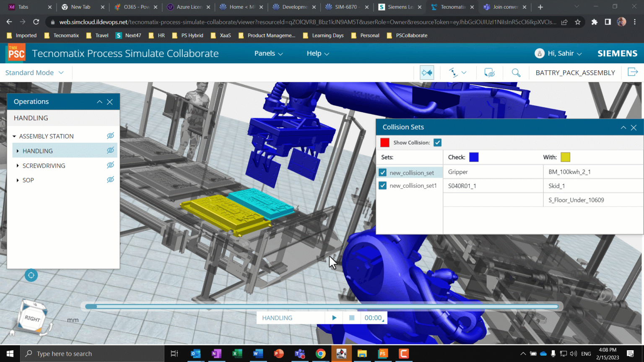
Task: Open the search icon in the viewer toolbar
Action: (516, 72)
